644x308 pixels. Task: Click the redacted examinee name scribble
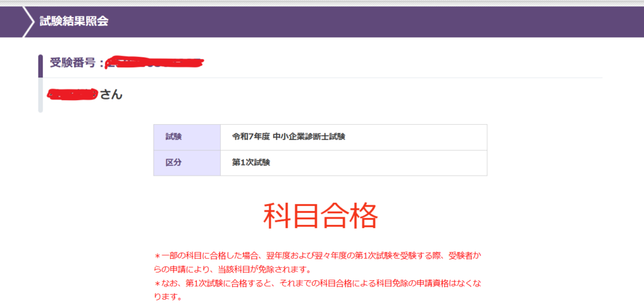point(72,94)
